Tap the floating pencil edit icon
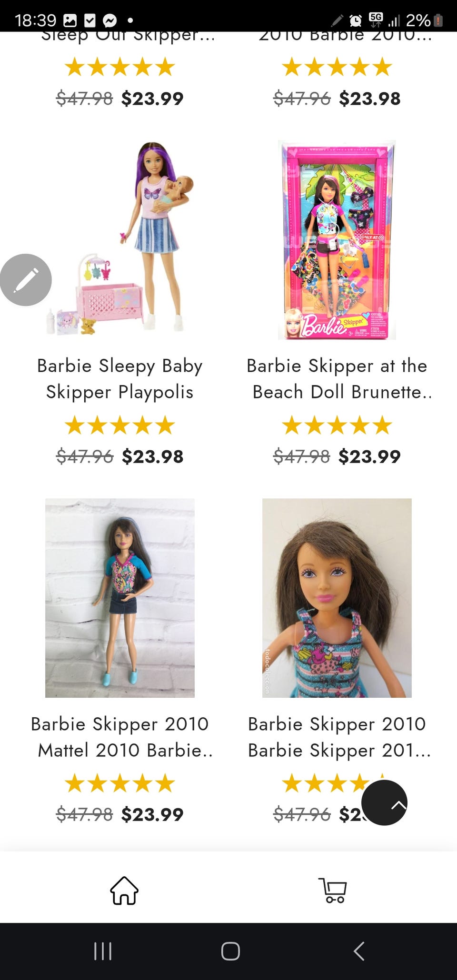This screenshot has height=980, width=457. 26,280
